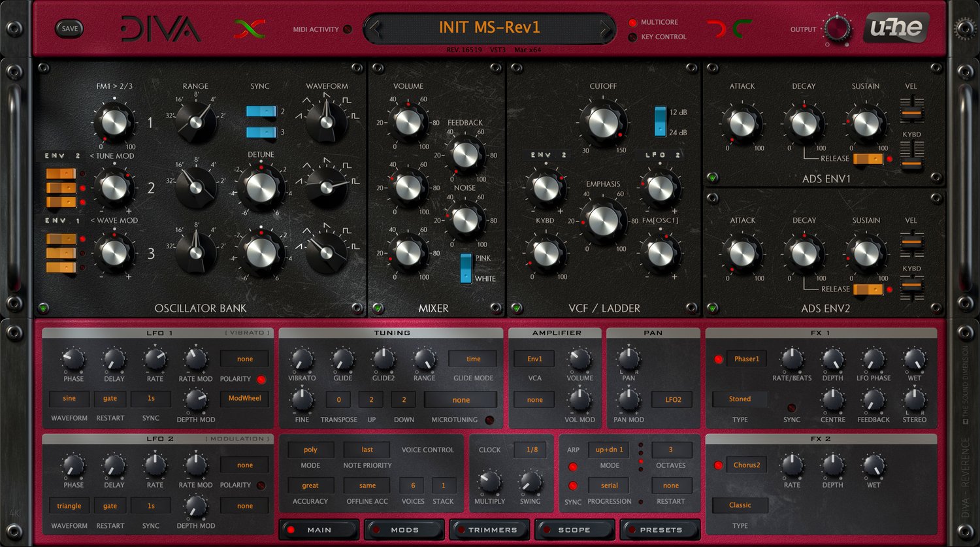Image resolution: width=980 pixels, height=547 pixels.
Task: Open the INIT MS-Rev1 preset name display
Action: (x=490, y=27)
